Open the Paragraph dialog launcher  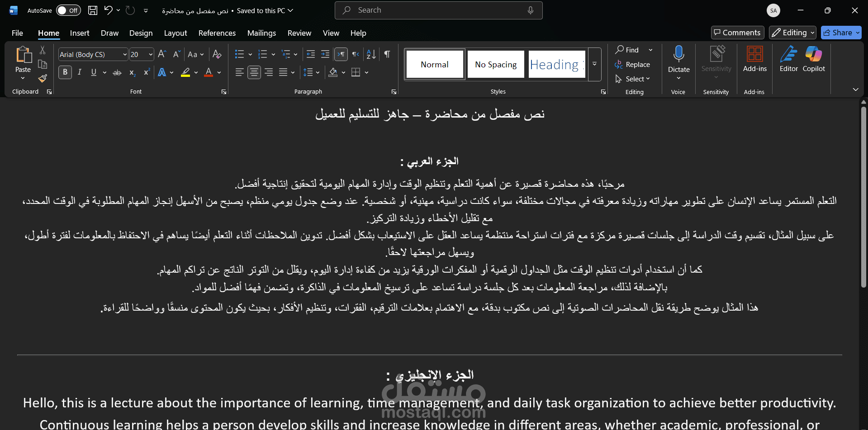click(394, 92)
